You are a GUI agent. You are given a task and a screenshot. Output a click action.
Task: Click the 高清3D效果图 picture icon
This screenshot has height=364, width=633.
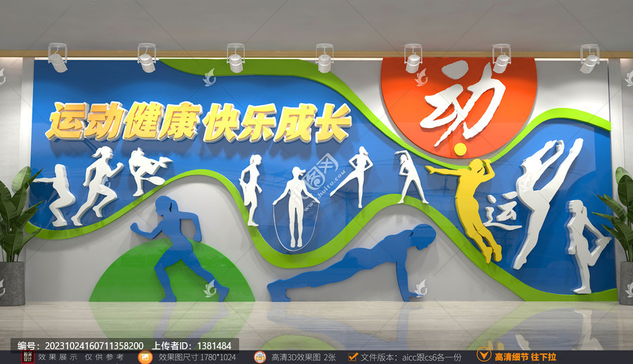[x=260, y=357]
